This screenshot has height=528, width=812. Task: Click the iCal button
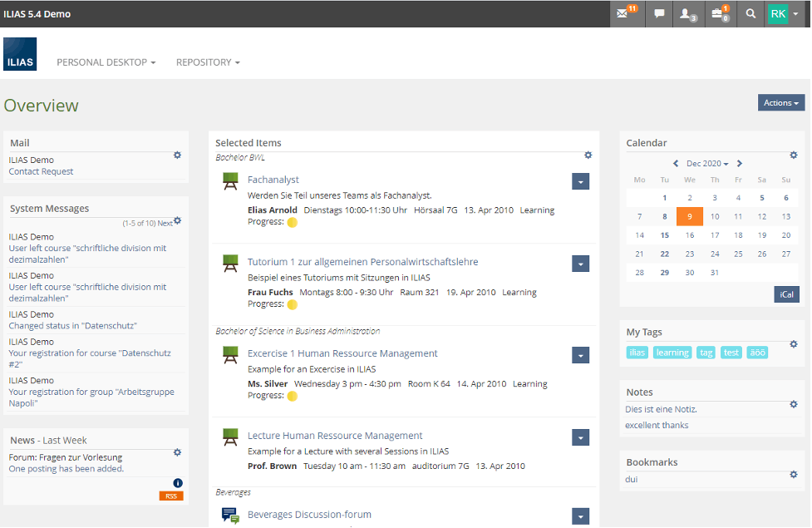click(x=786, y=294)
